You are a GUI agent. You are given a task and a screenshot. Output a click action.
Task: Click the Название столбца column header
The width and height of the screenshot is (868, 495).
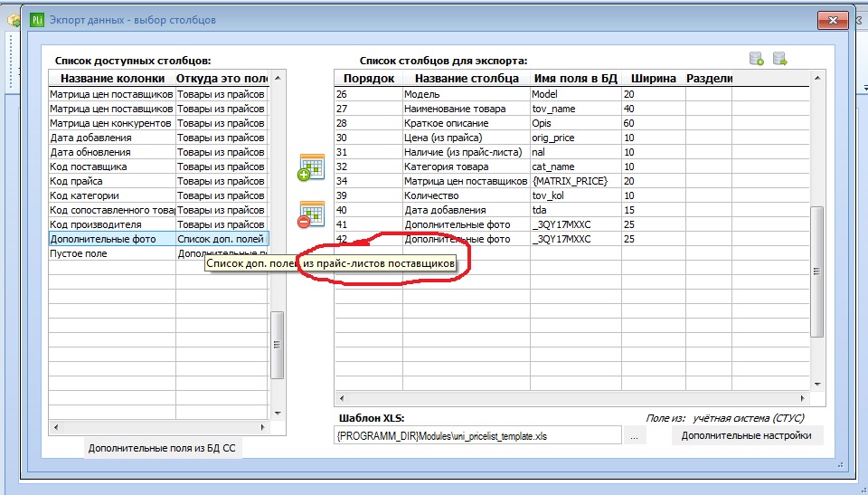point(467,78)
